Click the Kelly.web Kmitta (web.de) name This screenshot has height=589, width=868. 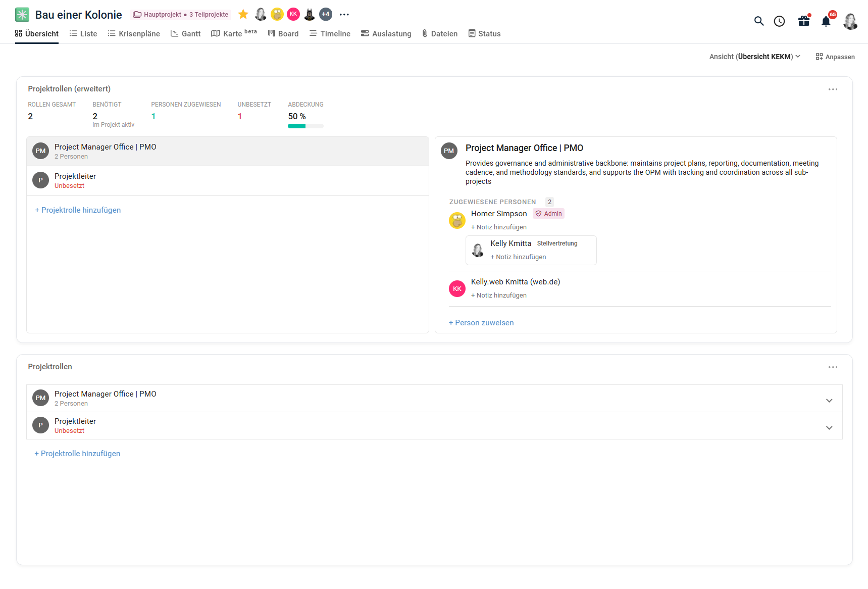pos(516,282)
